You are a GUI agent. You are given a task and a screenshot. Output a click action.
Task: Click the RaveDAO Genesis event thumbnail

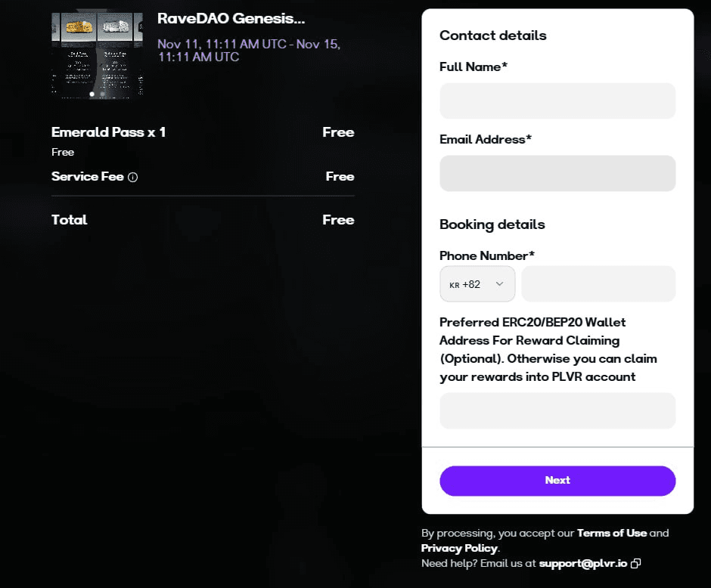coord(97,54)
